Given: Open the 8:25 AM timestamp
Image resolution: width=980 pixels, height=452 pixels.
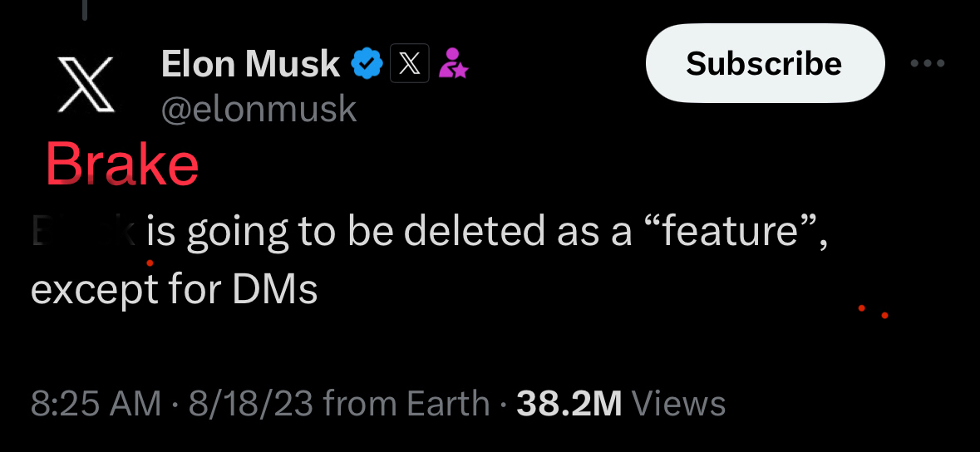Looking at the screenshot, I should [96, 404].
